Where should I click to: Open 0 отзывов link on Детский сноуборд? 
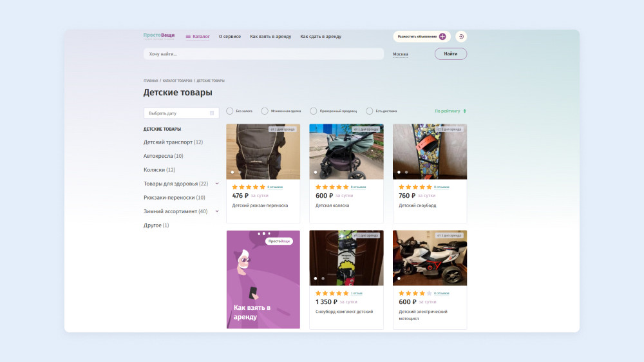(442, 187)
